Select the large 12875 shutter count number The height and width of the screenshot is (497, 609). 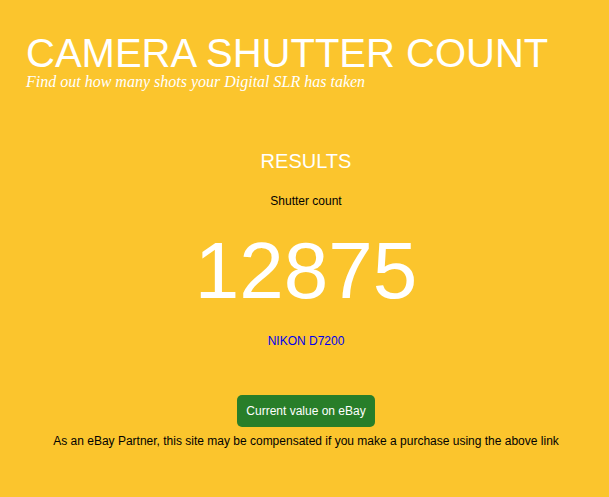tap(306, 271)
